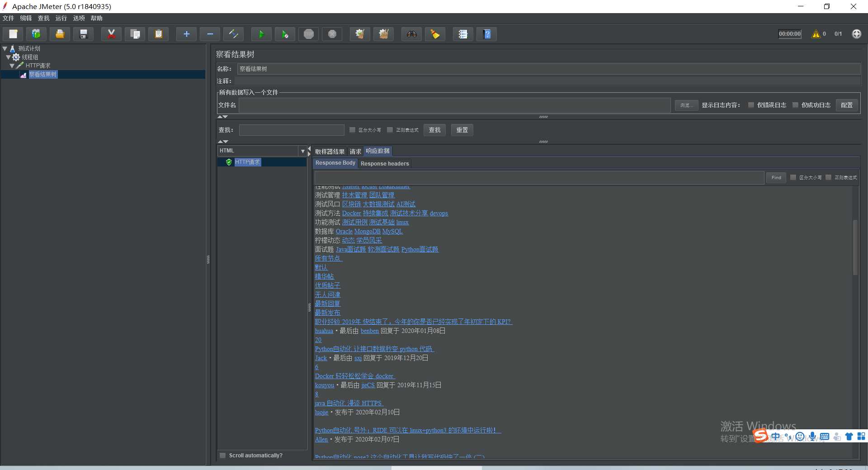Open Sogou toolbox grid icon
Screen dimensions: 868x470
861,437
